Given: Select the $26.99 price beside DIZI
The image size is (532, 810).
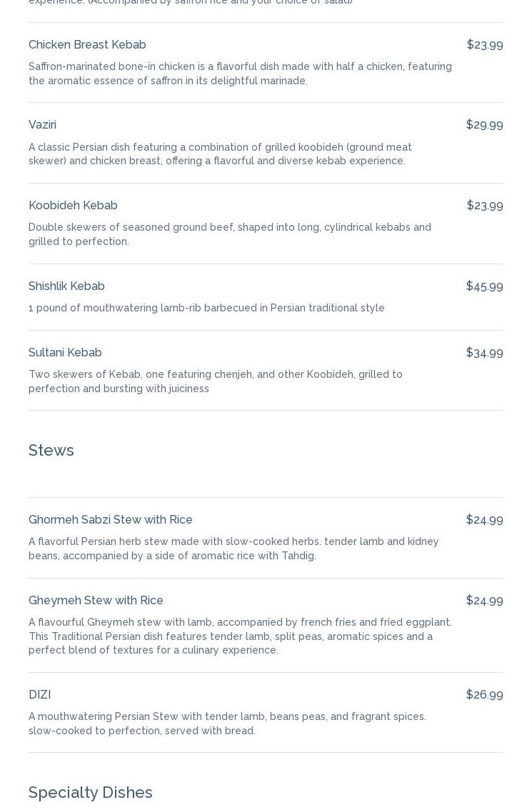Looking at the screenshot, I should tap(484, 695).
